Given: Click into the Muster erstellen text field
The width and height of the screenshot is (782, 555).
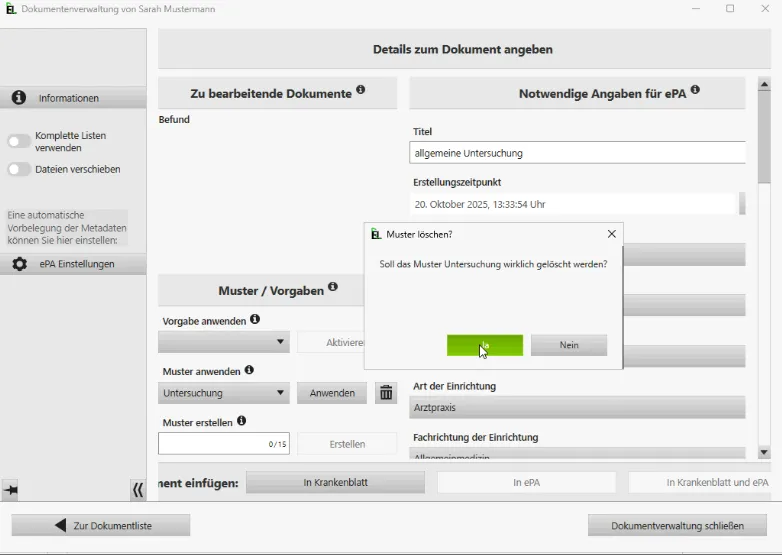Looking at the screenshot, I should point(212,444).
